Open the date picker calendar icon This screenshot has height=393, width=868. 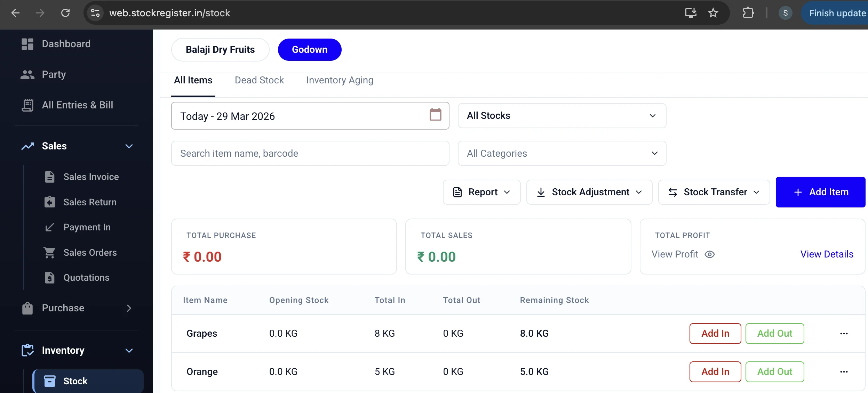tap(436, 115)
